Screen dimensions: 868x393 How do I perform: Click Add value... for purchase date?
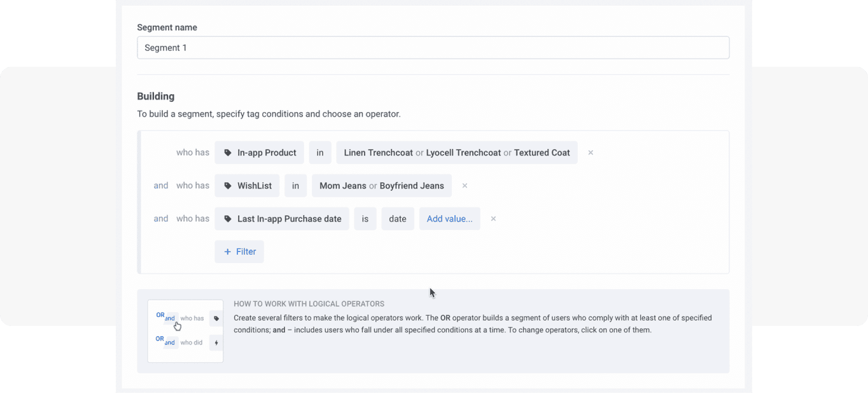(449, 219)
